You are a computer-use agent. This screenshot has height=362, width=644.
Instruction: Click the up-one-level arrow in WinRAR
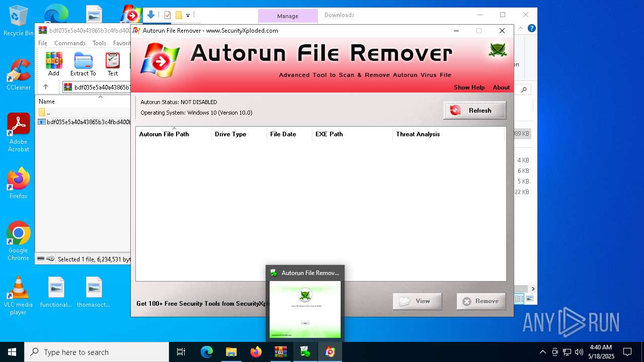click(46, 87)
